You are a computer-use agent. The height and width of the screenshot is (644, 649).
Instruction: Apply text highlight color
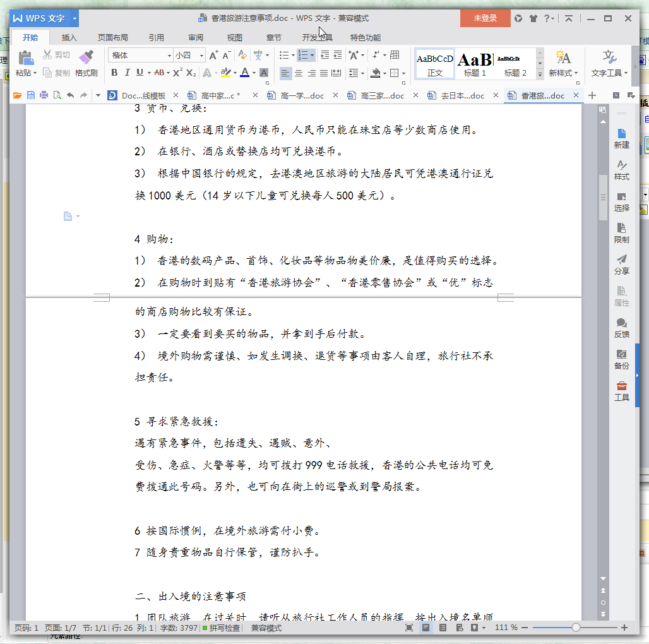(x=225, y=73)
